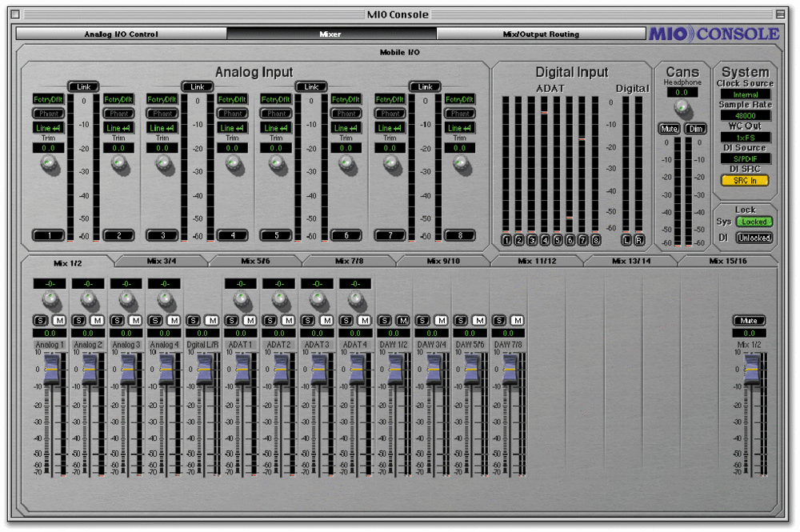Switch to the Mix 5/6 tab
Viewport: 800px width, 532px height.
(256, 261)
